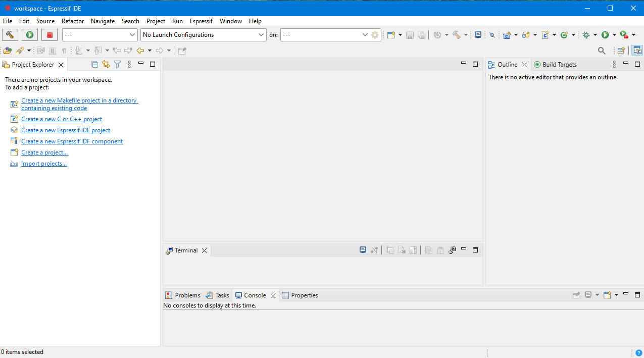Close the Console tab

tap(273, 295)
